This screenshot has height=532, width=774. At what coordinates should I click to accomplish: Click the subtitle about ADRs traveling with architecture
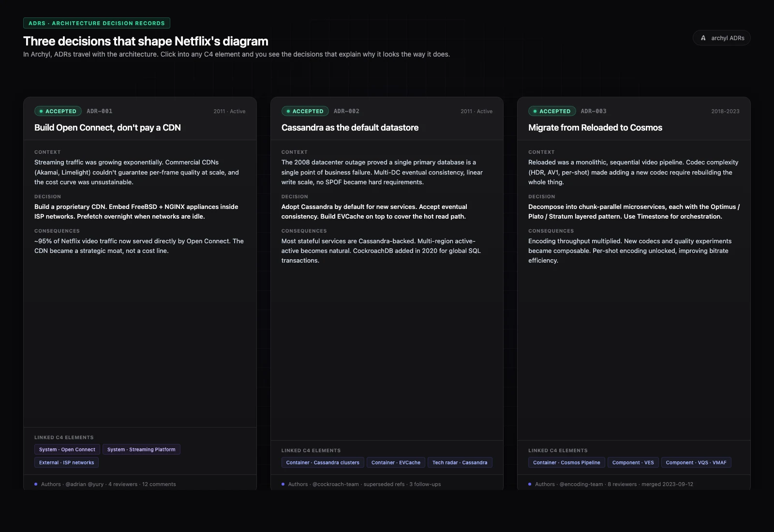point(237,54)
